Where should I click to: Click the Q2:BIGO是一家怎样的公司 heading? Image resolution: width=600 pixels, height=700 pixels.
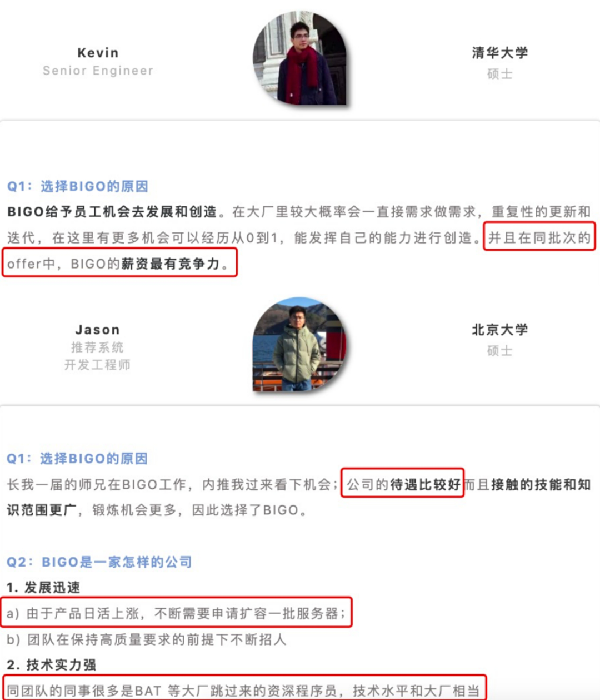[x=99, y=562]
